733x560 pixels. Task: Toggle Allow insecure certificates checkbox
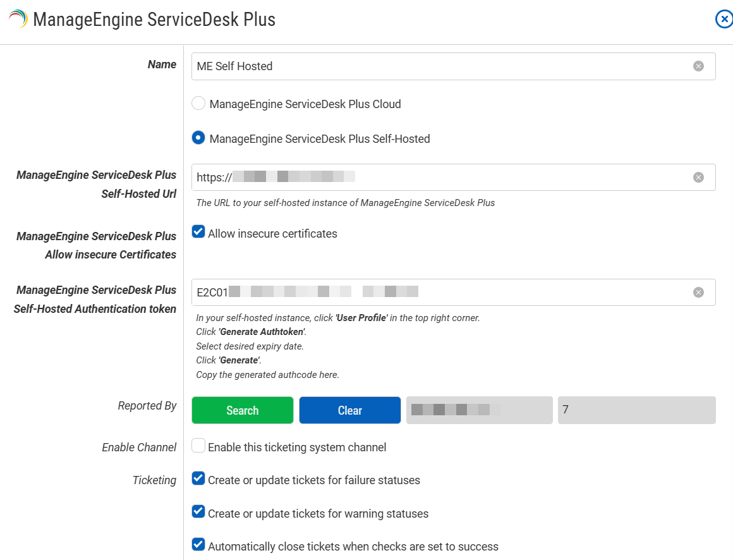pos(198,233)
